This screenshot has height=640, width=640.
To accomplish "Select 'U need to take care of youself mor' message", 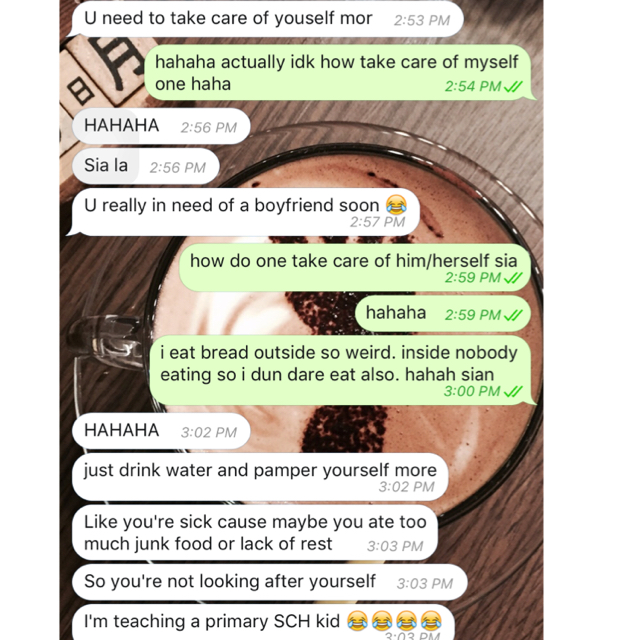I will point(266,19).
